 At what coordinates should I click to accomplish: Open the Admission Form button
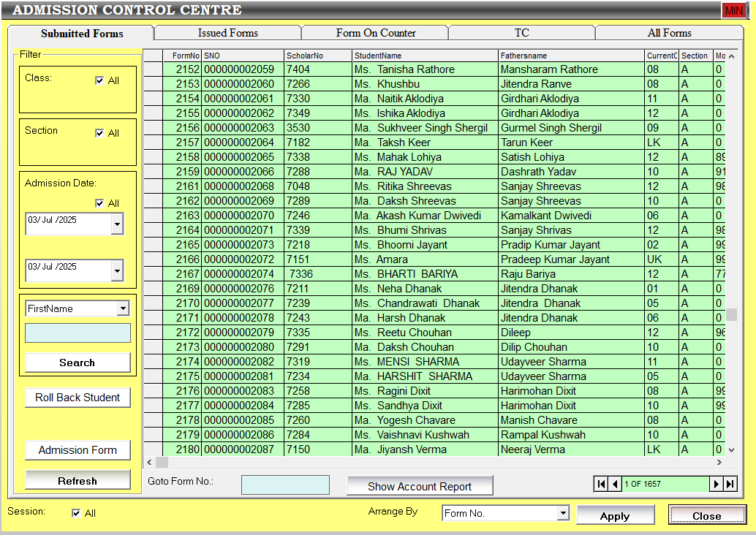point(78,450)
